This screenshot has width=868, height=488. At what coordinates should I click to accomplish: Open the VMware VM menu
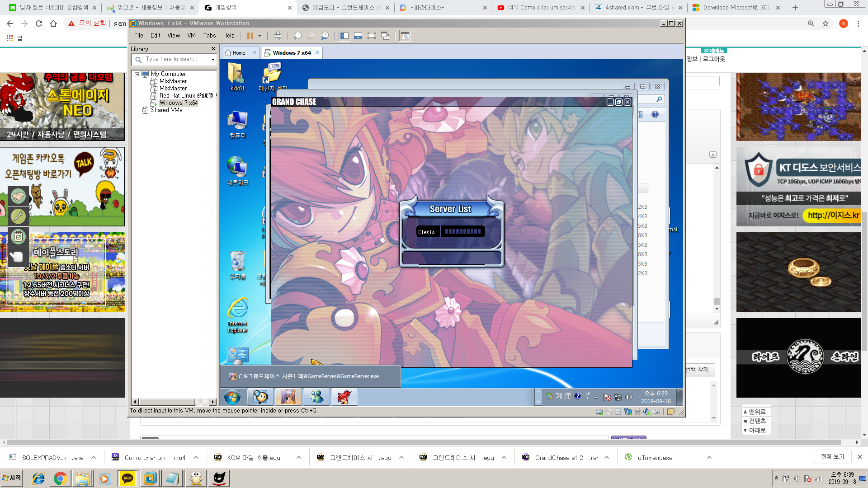(192, 35)
